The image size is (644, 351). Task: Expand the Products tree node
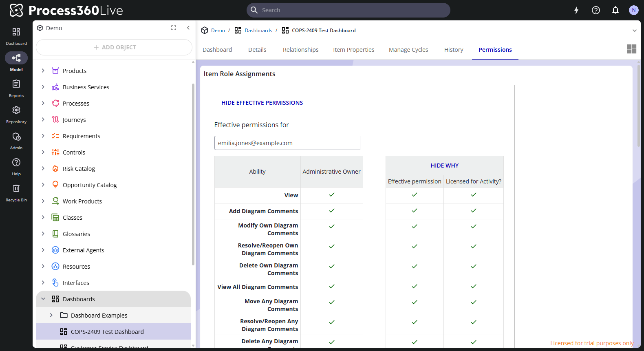click(43, 71)
